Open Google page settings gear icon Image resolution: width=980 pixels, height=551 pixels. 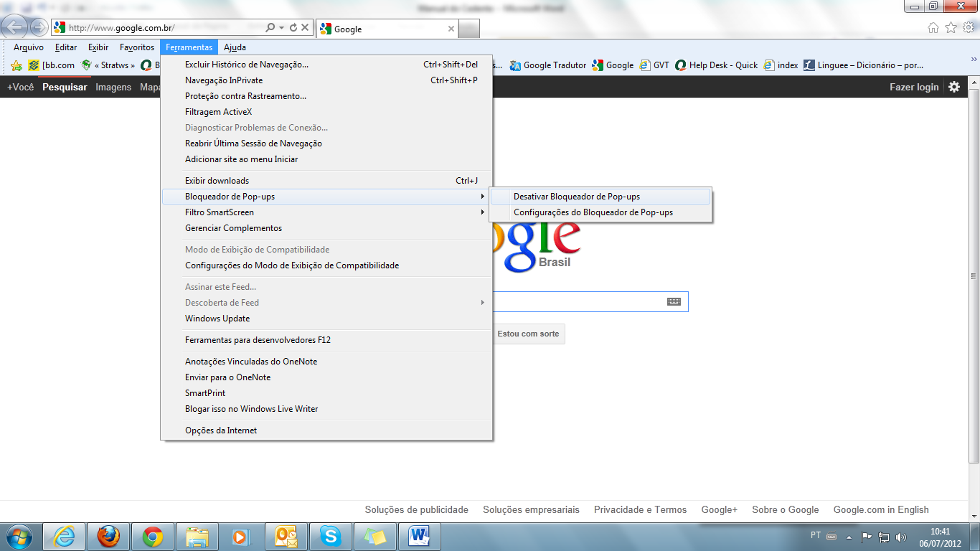pos(954,87)
